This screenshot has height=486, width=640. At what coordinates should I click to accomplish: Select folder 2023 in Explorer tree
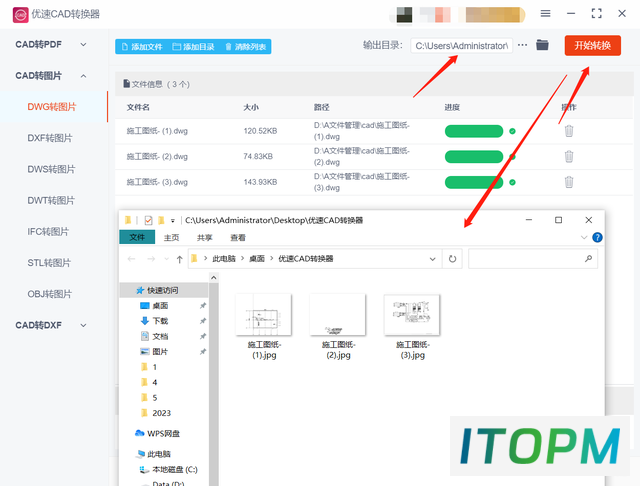click(161, 413)
